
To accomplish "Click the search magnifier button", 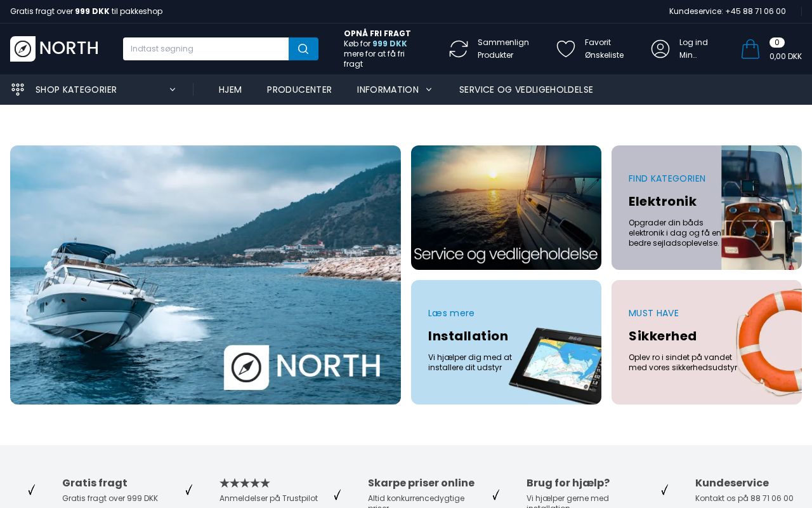I will 303,49.
